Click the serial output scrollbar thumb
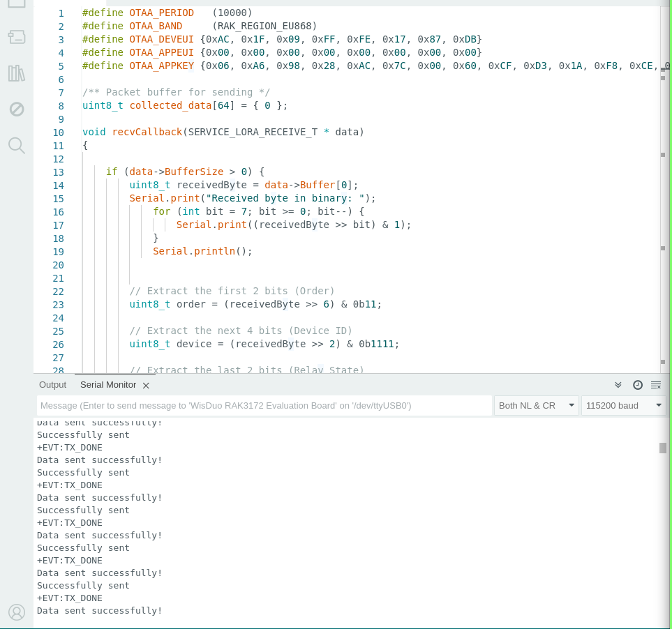Screen dimensions: 672x629 click(663, 448)
